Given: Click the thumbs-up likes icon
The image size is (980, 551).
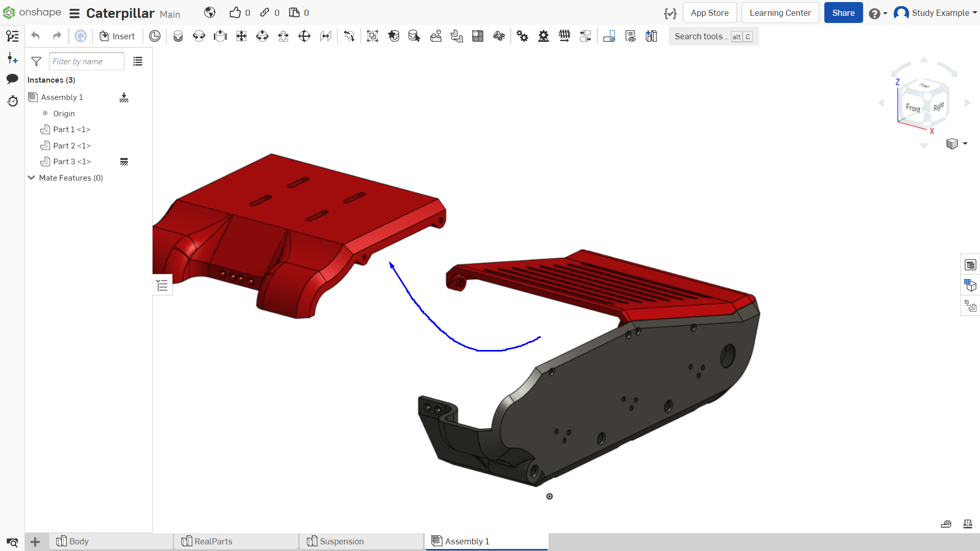Looking at the screenshot, I should [x=235, y=13].
